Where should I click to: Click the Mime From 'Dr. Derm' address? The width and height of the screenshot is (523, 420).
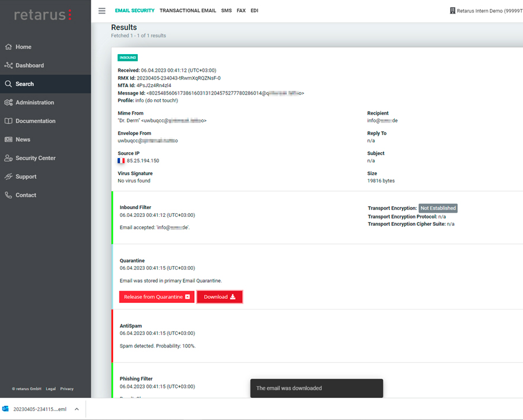[x=162, y=121]
